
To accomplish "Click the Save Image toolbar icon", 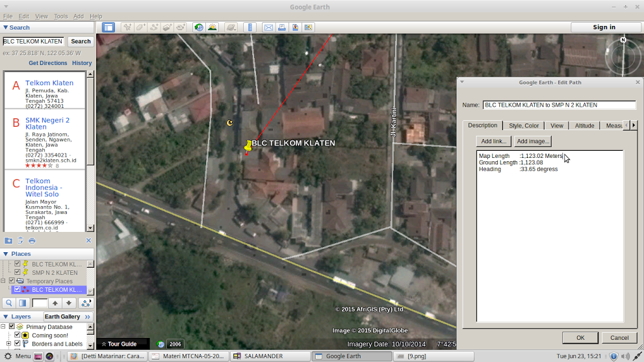I will [295, 27].
